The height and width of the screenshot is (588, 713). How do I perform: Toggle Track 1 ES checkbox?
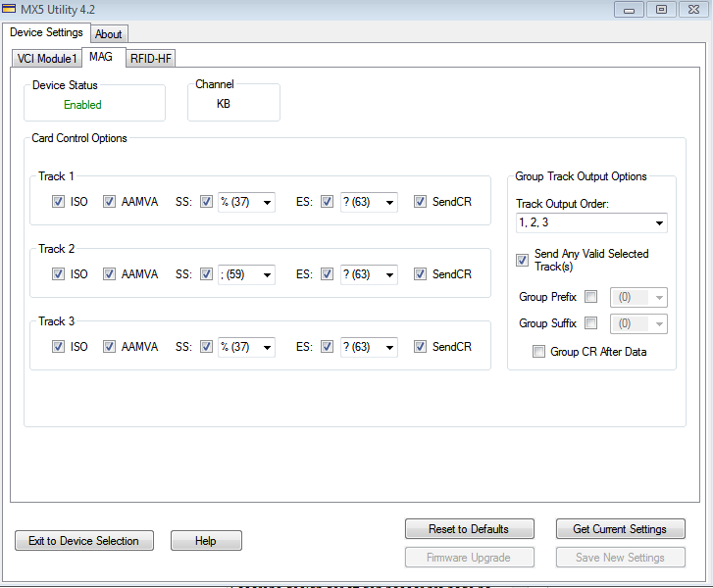coord(327,201)
